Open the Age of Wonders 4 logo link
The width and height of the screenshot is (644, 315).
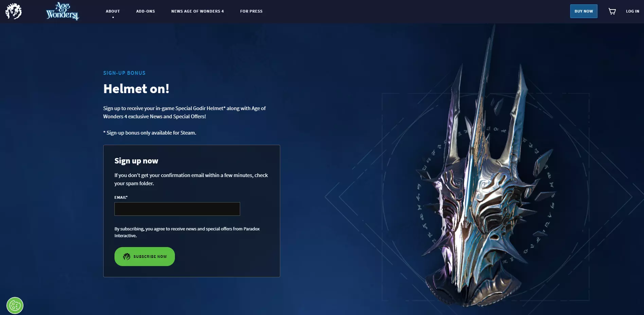point(62,11)
